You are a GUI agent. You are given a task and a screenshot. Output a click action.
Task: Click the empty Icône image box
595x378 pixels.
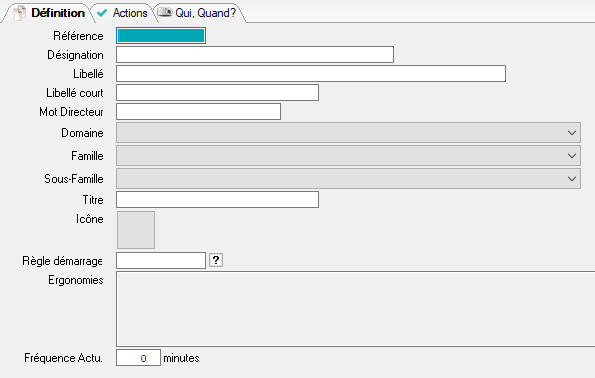(136, 230)
